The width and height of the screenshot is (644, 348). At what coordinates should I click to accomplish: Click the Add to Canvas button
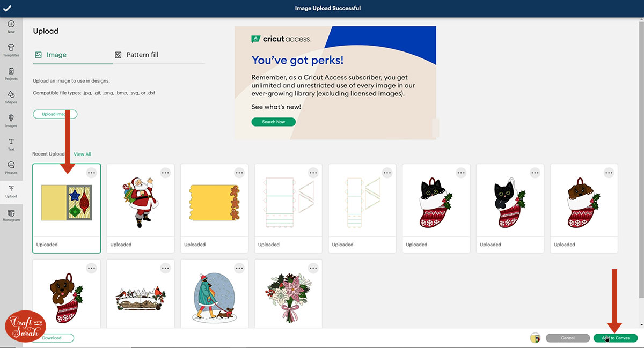tap(616, 338)
